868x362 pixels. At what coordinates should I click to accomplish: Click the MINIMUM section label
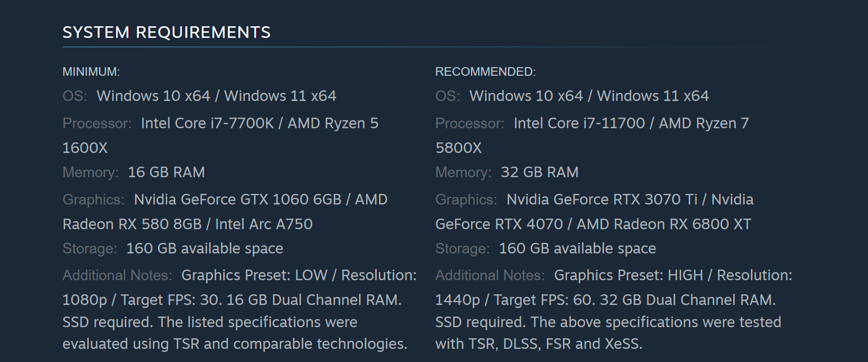(91, 72)
